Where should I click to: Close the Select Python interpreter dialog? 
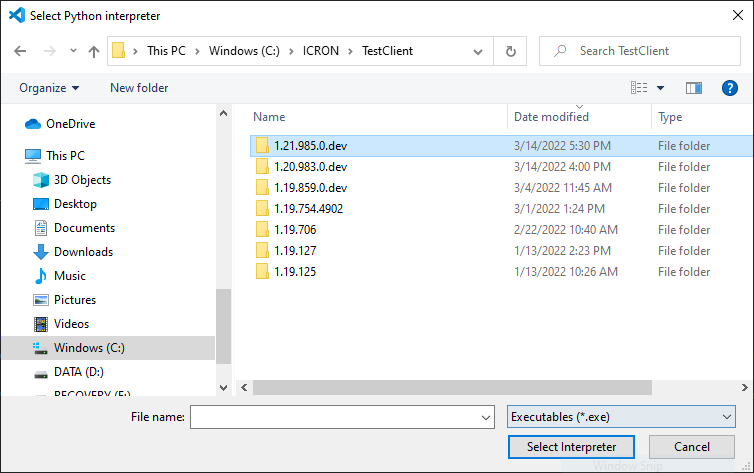coord(738,15)
